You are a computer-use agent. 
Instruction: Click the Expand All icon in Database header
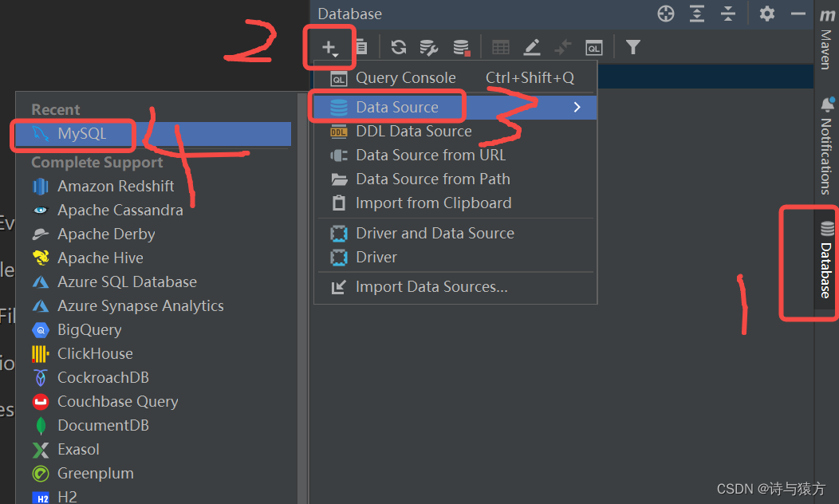tap(697, 14)
